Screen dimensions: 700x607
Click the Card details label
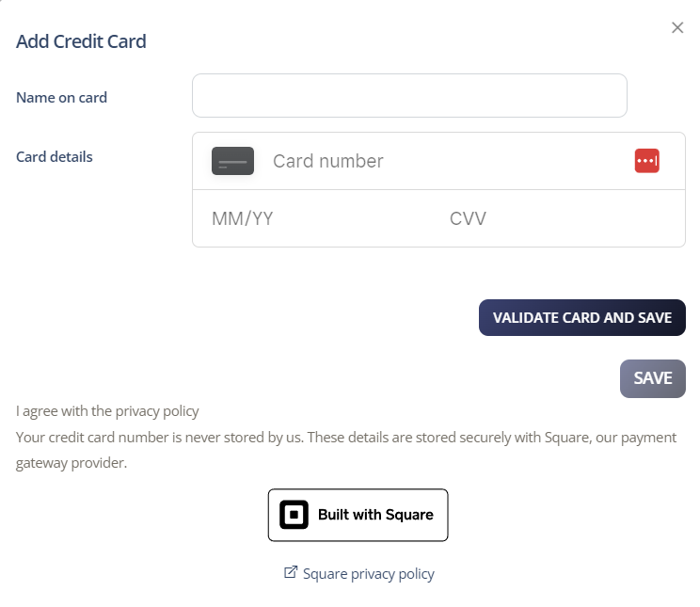pos(55,156)
